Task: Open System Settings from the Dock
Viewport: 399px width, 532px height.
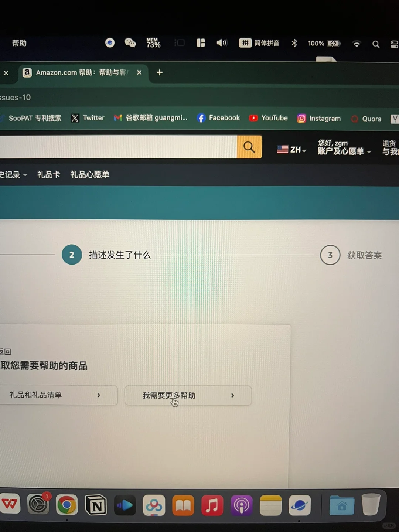Action: pos(38,504)
